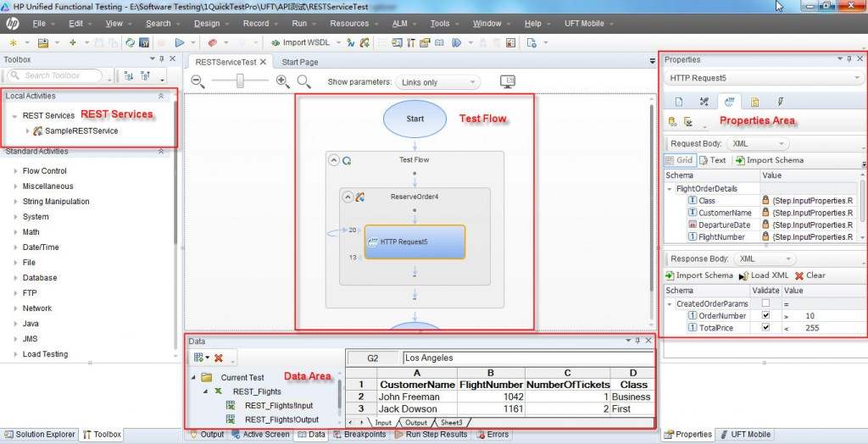Click the zoom in magnifier icon
This screenshot has height=444, width=868.
click(x=283, y=81)
